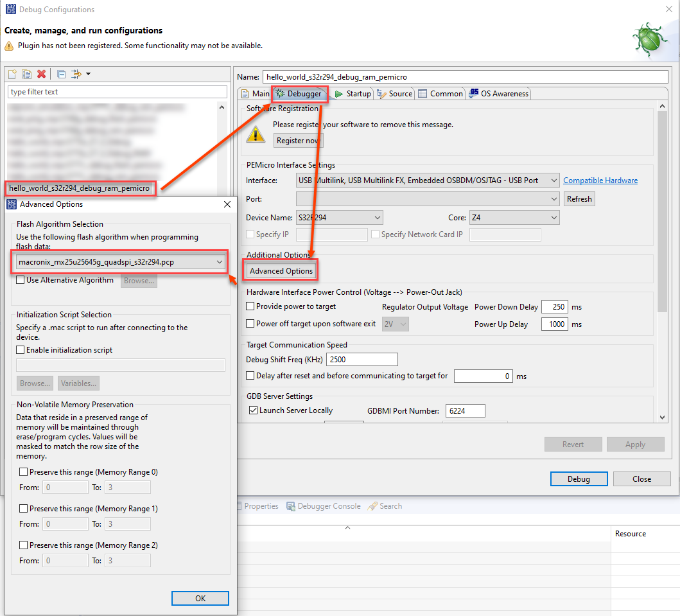
Task: Click inside the type filter text field
Action: (x=117, y=91)
